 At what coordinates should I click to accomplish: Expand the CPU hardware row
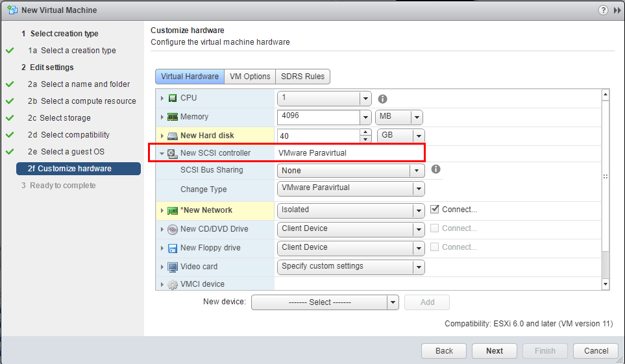coord(162,98)
